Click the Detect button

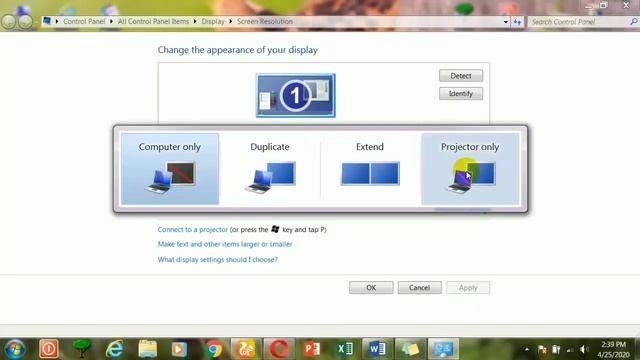pyautogui.click(x=461, y=76)
